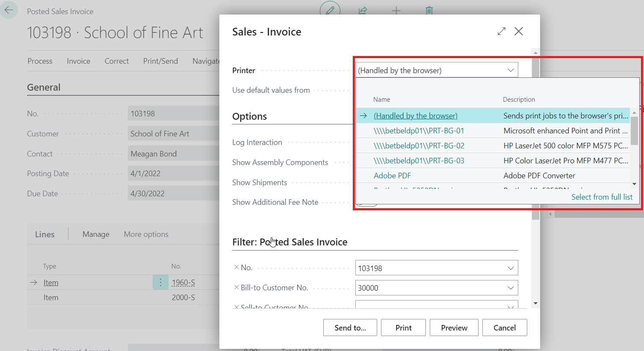Image resolution: width=644 pixels, height=351 pixels.
Task: Click the plus new-record icon
Action: coord(396,10)
